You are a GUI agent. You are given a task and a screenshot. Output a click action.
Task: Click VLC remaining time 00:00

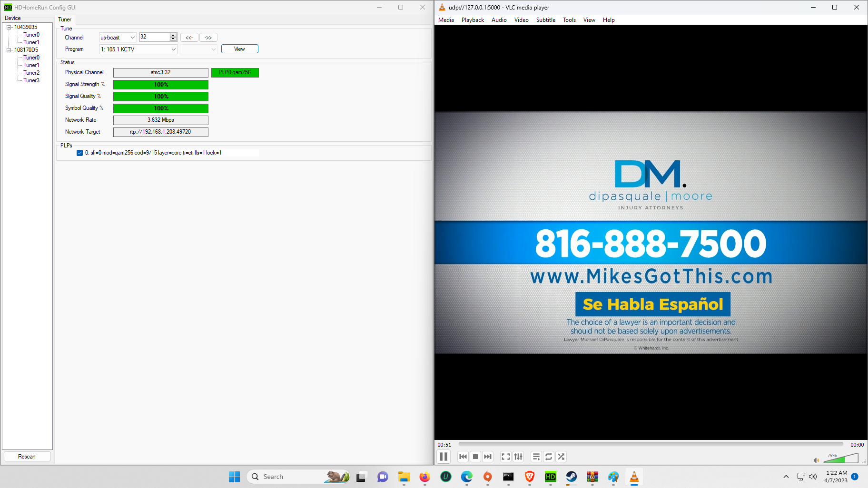point(857,445)
